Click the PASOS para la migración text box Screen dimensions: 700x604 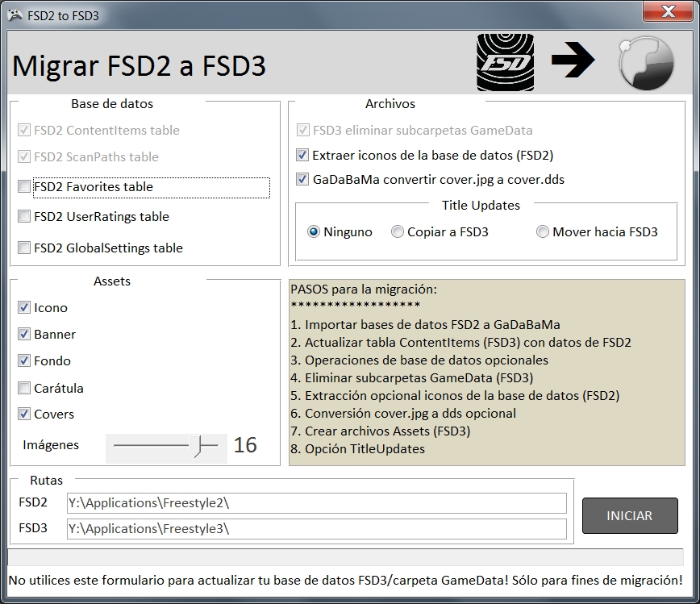[x=486, y=373]
